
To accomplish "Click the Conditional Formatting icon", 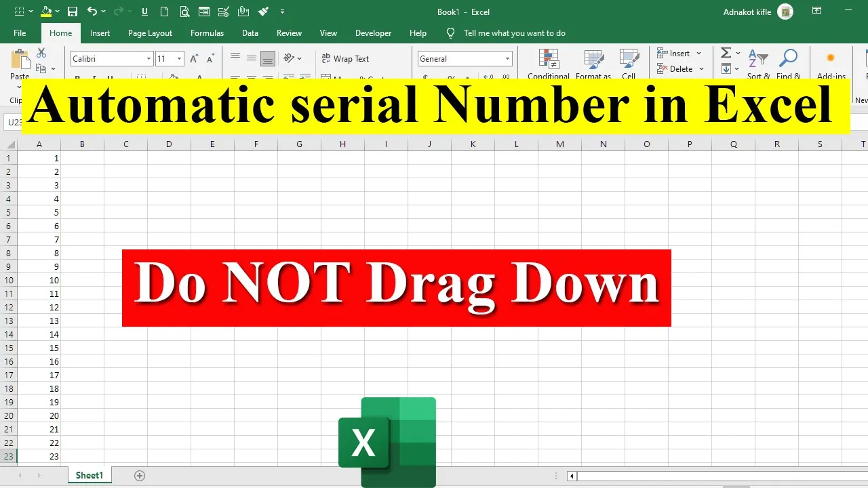I will tap(549, 59).
